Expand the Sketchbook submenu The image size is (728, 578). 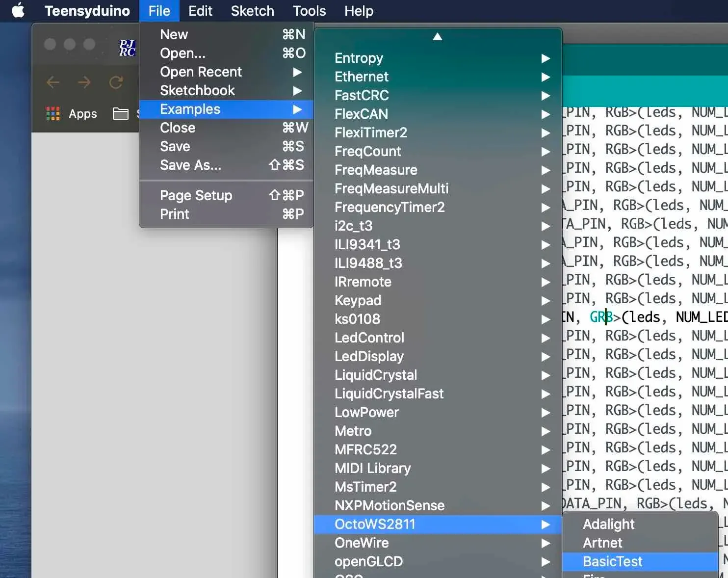[226, 90]
